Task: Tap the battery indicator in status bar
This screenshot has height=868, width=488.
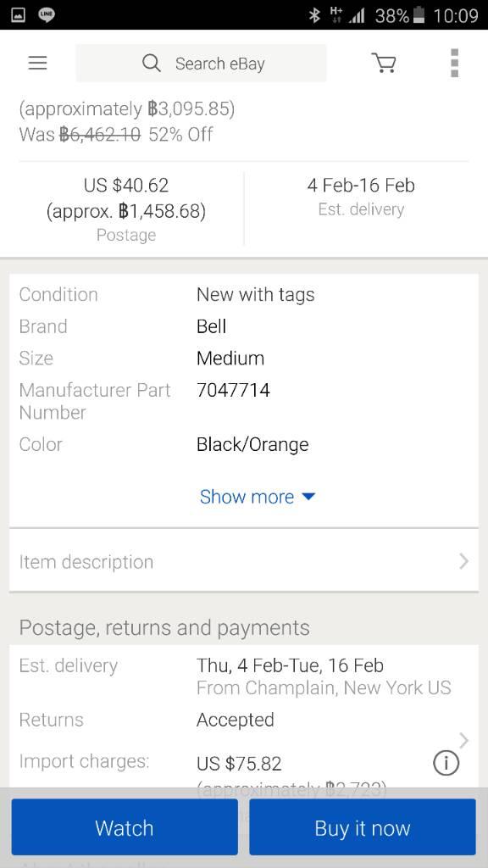Action: [x=419, y=15]
